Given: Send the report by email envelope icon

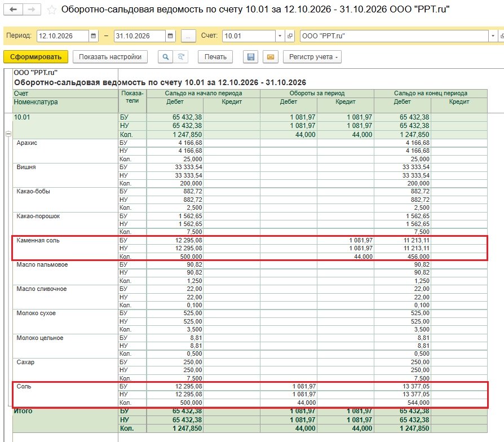Looking at the screenshot, I should pyautogui.click(x=271, y=57).
